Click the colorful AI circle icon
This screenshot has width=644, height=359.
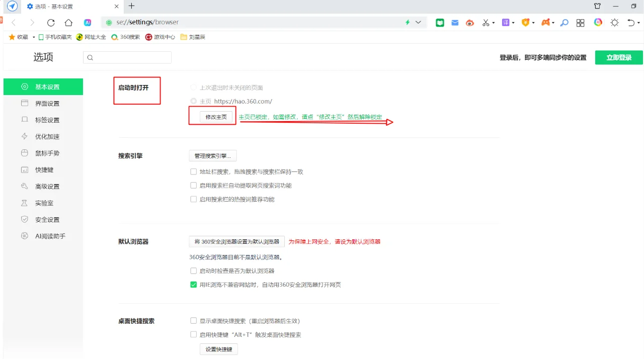(598, 23)
